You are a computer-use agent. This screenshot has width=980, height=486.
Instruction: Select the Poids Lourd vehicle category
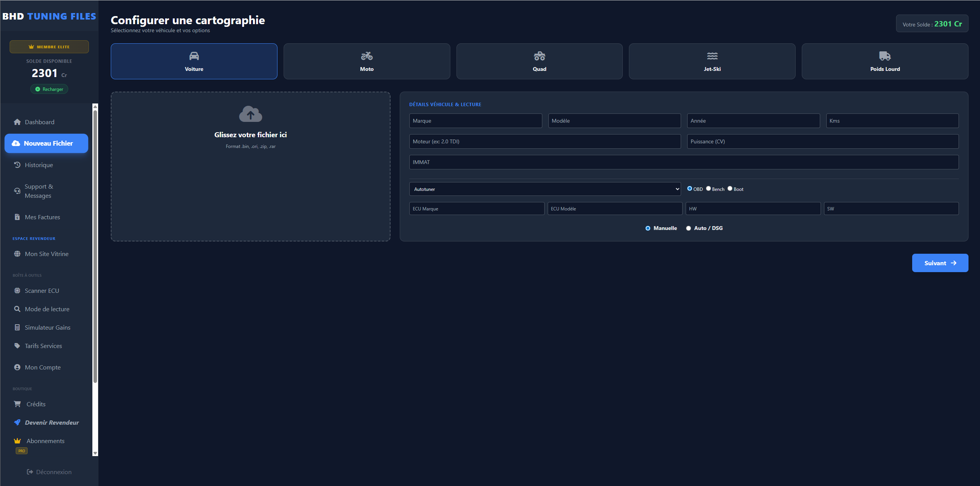(885, 61)
